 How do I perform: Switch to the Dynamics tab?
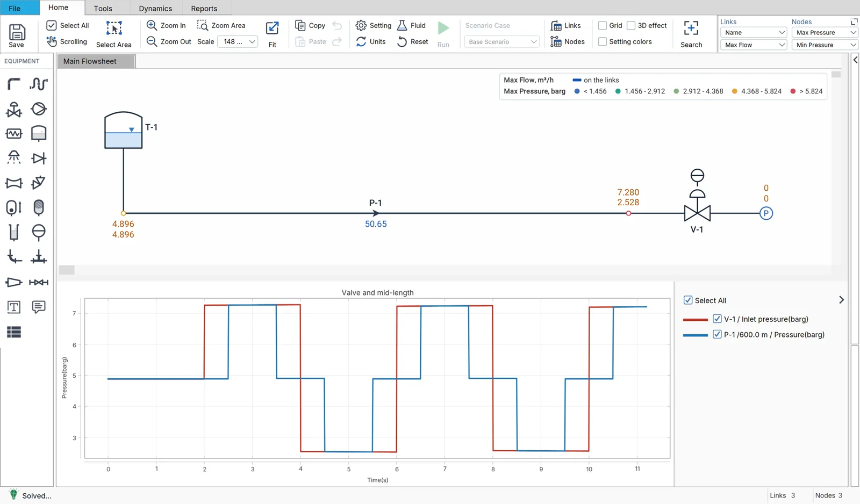click(x=155, y=8)
